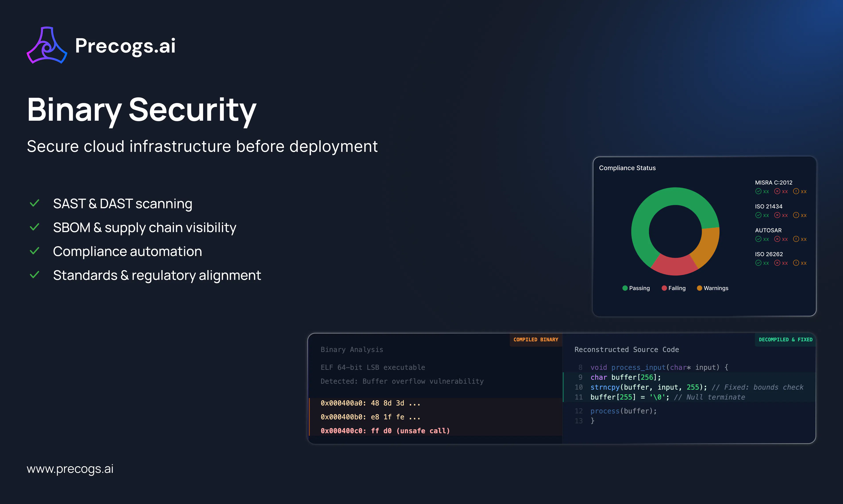843x504 pixels.
Task: Click the checkmark beside Standards & regulatory alignment
Action: pos(35,275)
